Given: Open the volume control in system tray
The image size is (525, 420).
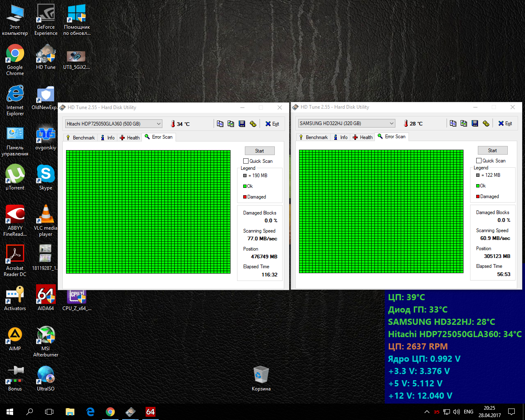Looking at the screenshot, I should coord(457,412).
